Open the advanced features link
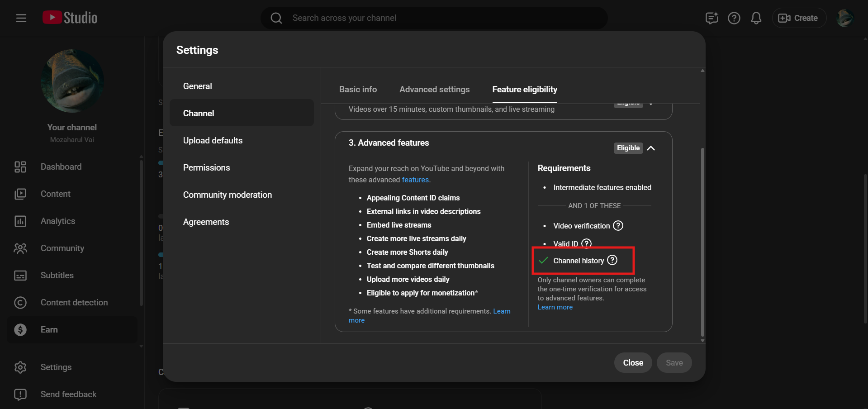 click(x=415, y=180)
